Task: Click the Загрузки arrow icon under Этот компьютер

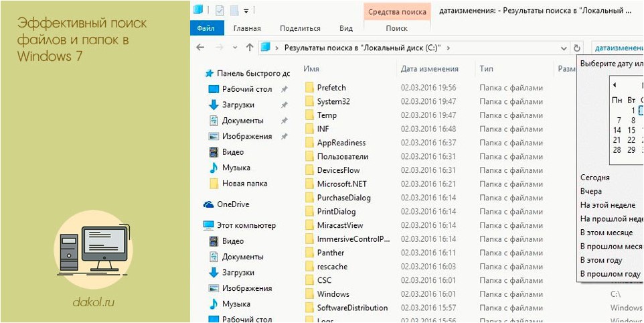Action: click(214, 273)
